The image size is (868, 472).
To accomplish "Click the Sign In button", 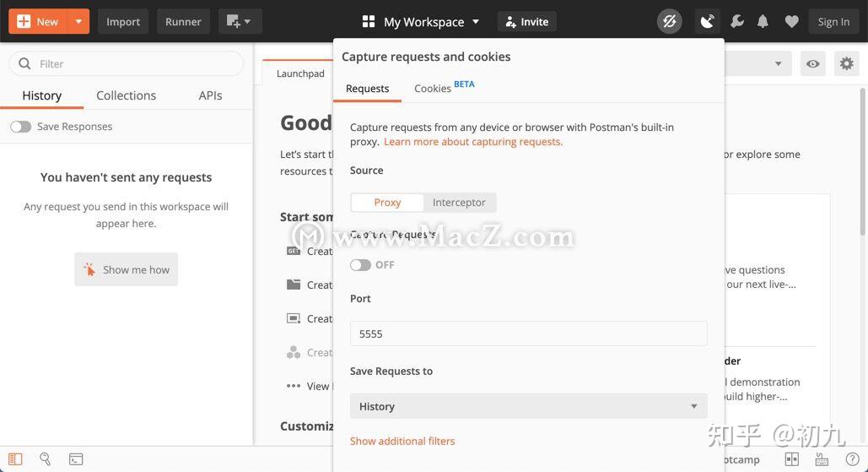I will [x=833, y=22].
